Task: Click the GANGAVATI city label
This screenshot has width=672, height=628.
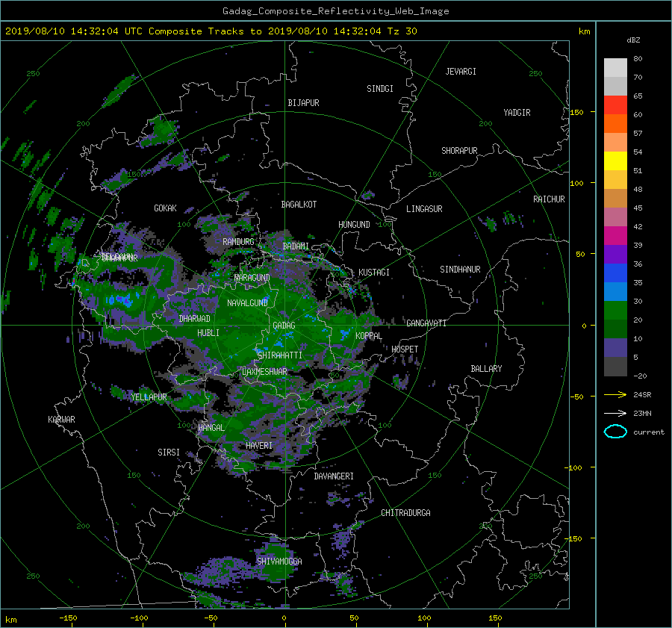Action: click(x=426, y=323)
